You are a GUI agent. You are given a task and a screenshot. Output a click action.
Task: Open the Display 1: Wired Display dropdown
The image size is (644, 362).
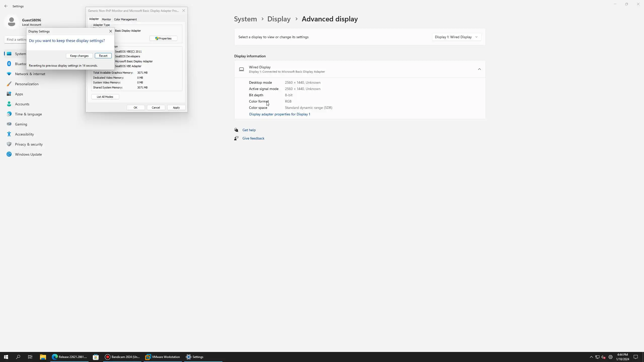click(456, 37)
